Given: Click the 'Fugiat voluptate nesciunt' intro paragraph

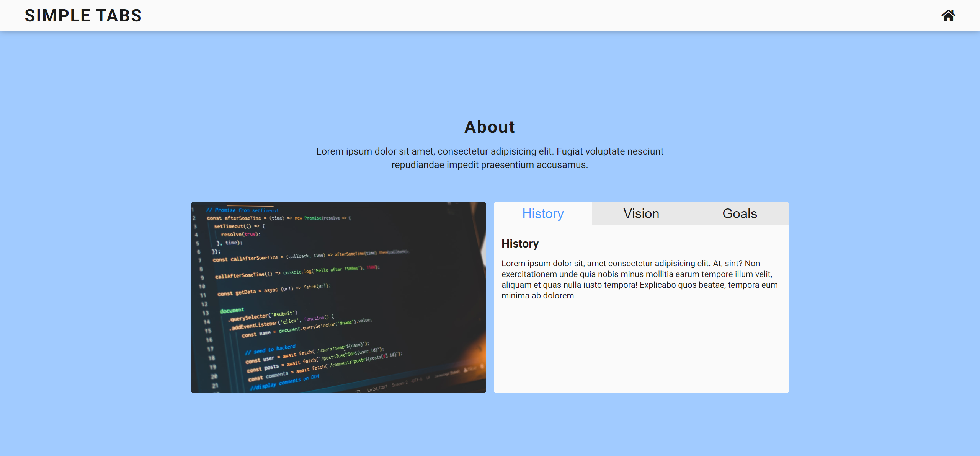Looking at the screenshot, I should pos(490,158).
